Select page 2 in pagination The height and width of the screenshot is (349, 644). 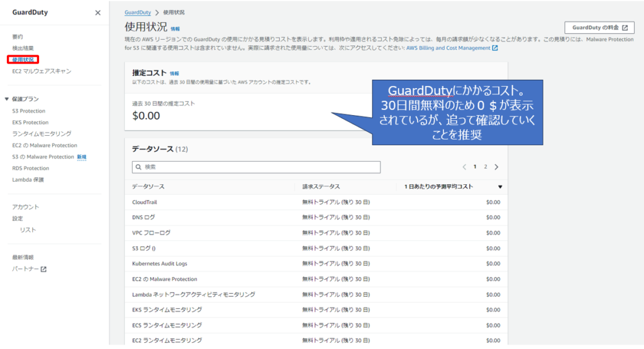pos(486,167)
